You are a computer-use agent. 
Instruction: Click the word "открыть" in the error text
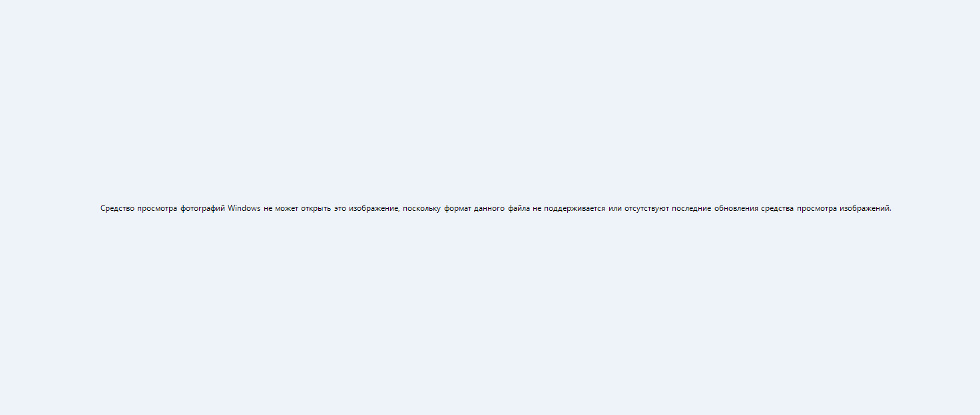coord(316,208)
